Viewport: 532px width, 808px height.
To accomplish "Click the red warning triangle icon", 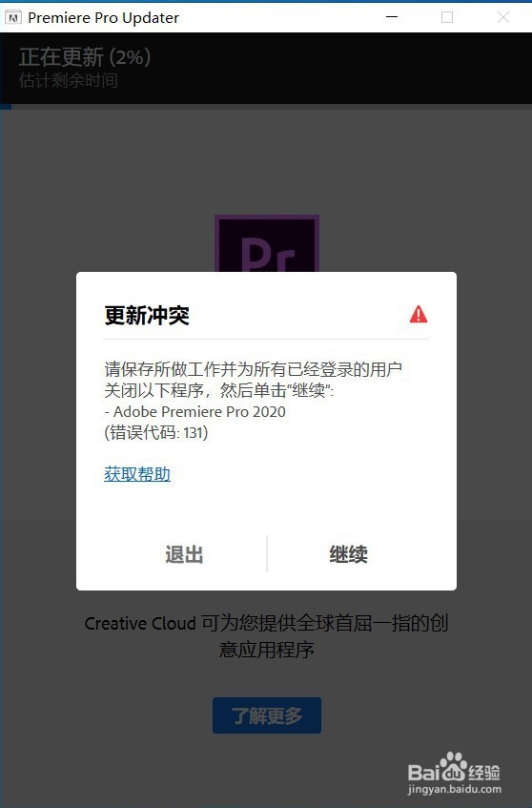I will pyautogui.click(x=419, y=314).
